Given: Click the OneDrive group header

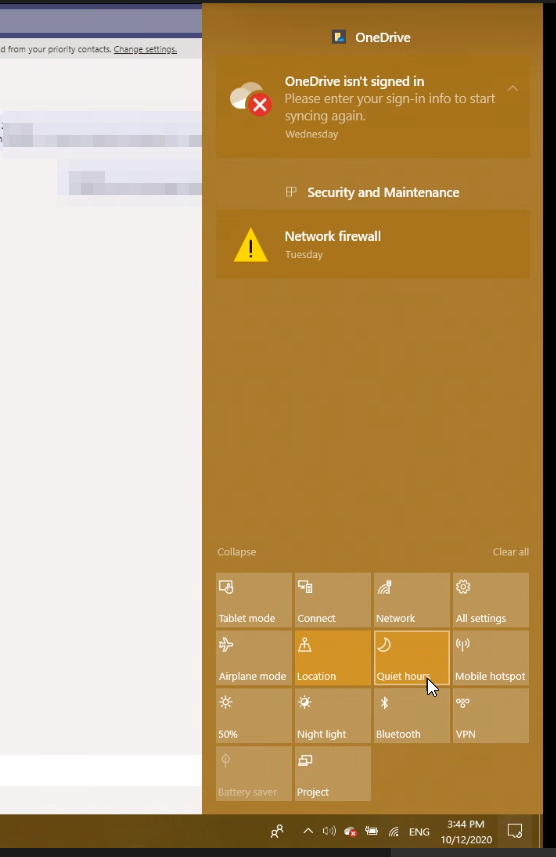Looking at the screenshot, I should pos(372,37).
